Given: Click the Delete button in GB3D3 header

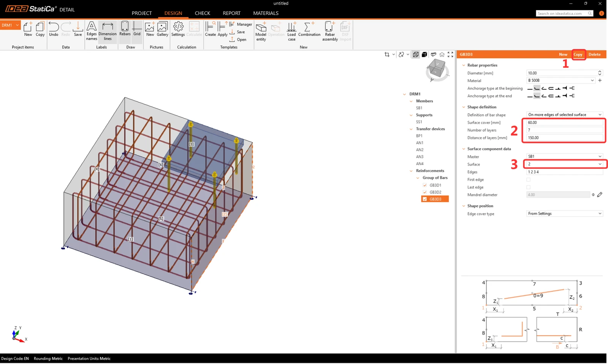Looking at the screenshot, I should 595,54.
